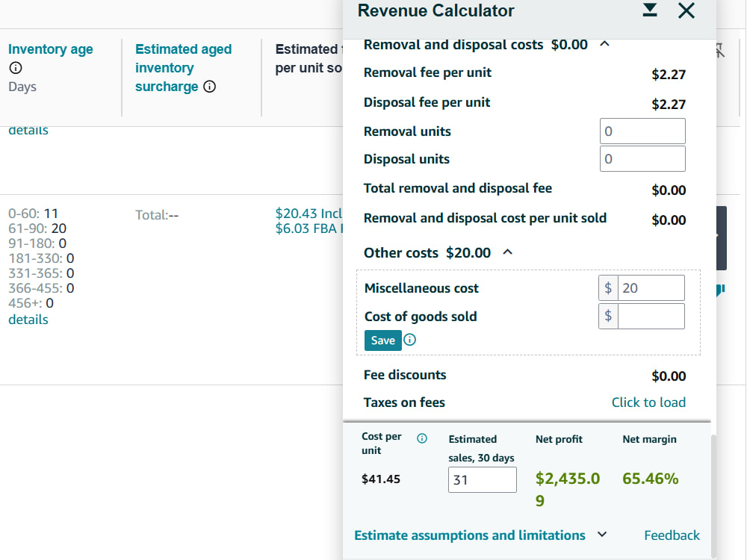Focus the Cost of goods sold field
Screen dimensions: 747x560
651,316
